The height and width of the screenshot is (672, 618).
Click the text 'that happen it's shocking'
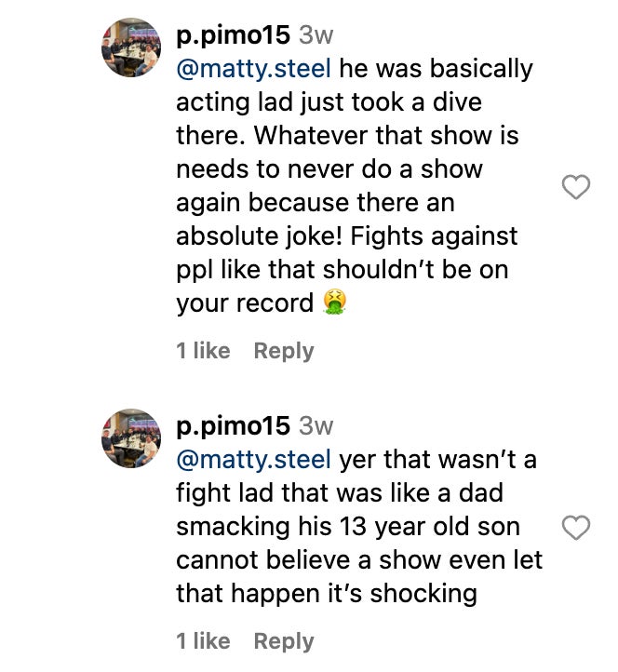pos(327,594)
